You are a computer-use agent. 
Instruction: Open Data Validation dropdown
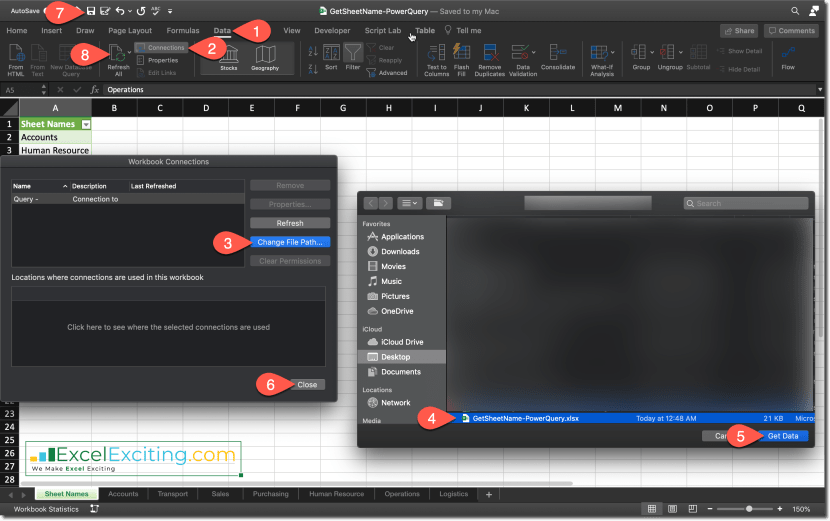point(534,52)
